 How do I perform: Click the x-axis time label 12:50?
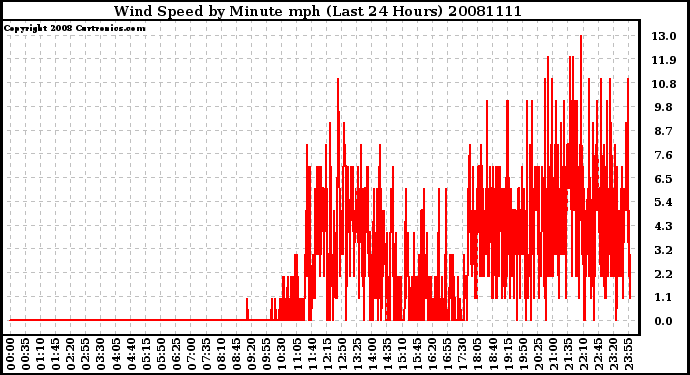click(341, 354)
